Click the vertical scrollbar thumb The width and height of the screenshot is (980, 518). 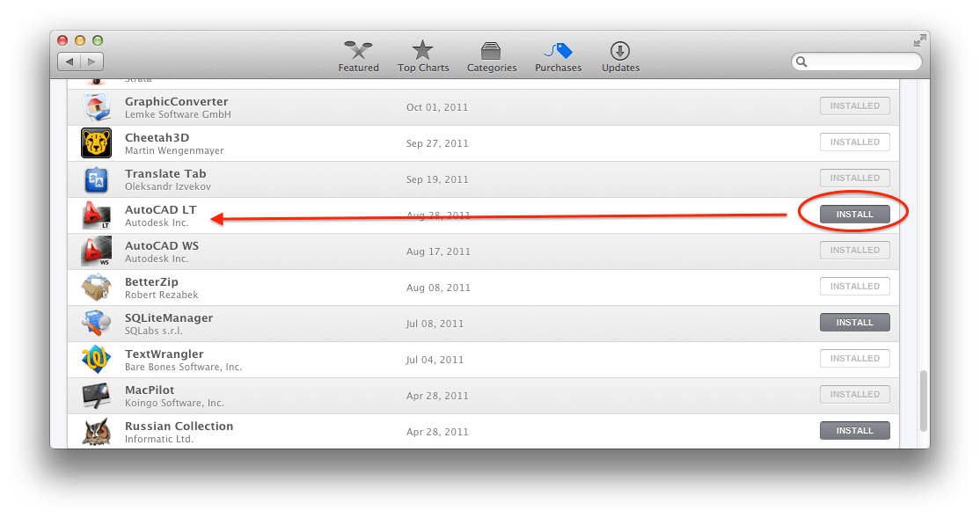923,400
